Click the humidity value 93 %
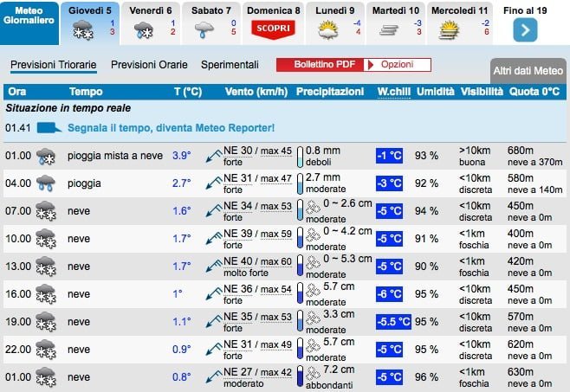 [x=426, y=156]
